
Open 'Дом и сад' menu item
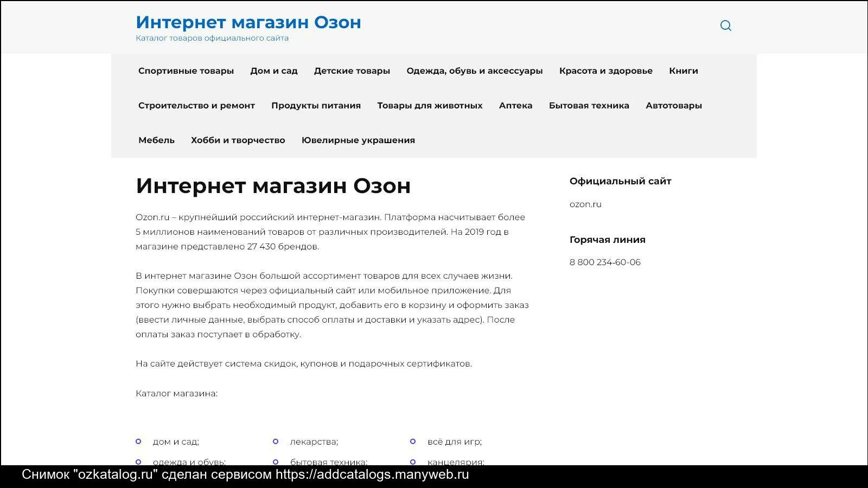(x=274, y=71)
